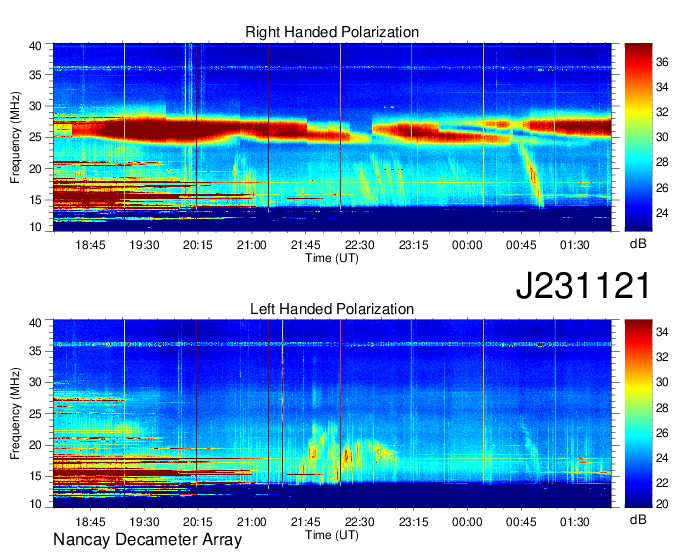Click the 23:15 tick on the right-handed plot
Image resolution: width=680 pixels, height=552 pixels.
coord(413,245)
